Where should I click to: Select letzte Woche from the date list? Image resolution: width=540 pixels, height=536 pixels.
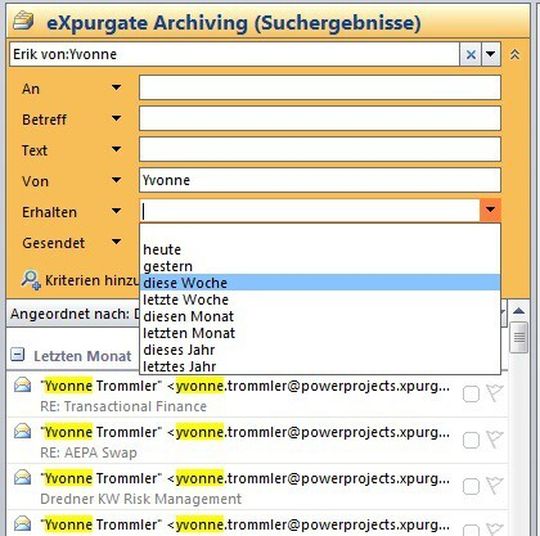[320, 300]
